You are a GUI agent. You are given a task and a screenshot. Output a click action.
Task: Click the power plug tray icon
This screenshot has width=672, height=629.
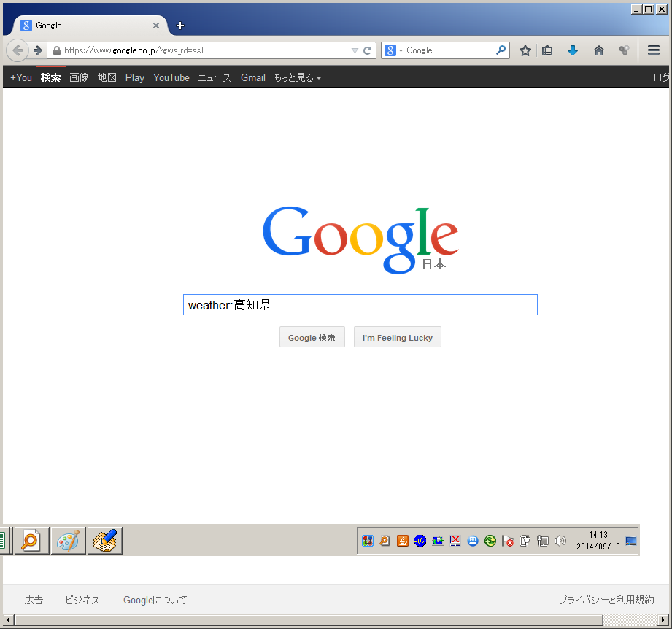pos(525,541)
